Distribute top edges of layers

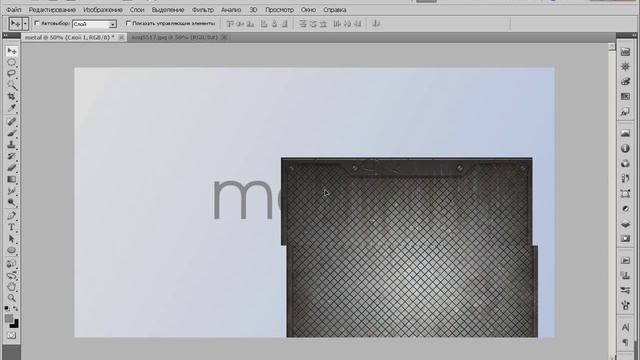coord(303,24)
